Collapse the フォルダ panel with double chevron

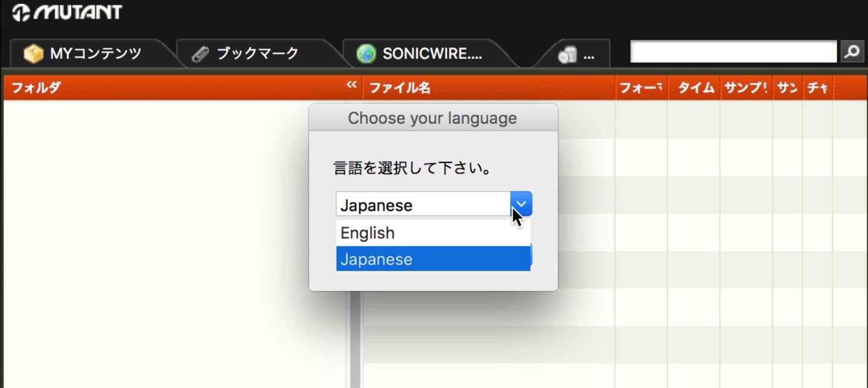351,86
